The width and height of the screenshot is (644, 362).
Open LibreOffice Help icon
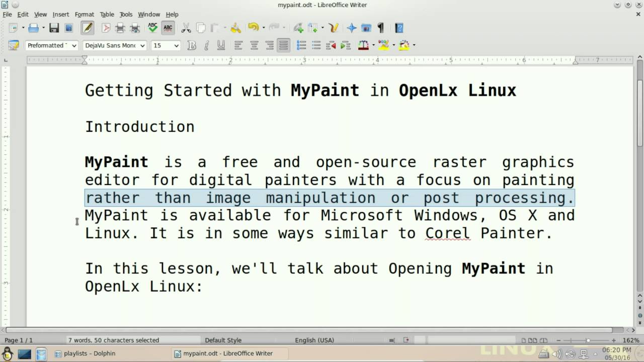399,28
